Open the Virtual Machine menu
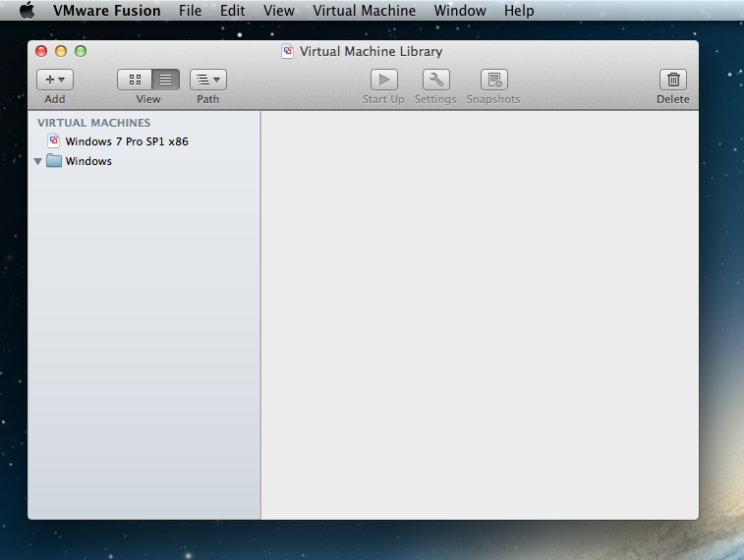The height and width of the screenshot is (560, 744). pyautogui.click(x=364, y=11)
